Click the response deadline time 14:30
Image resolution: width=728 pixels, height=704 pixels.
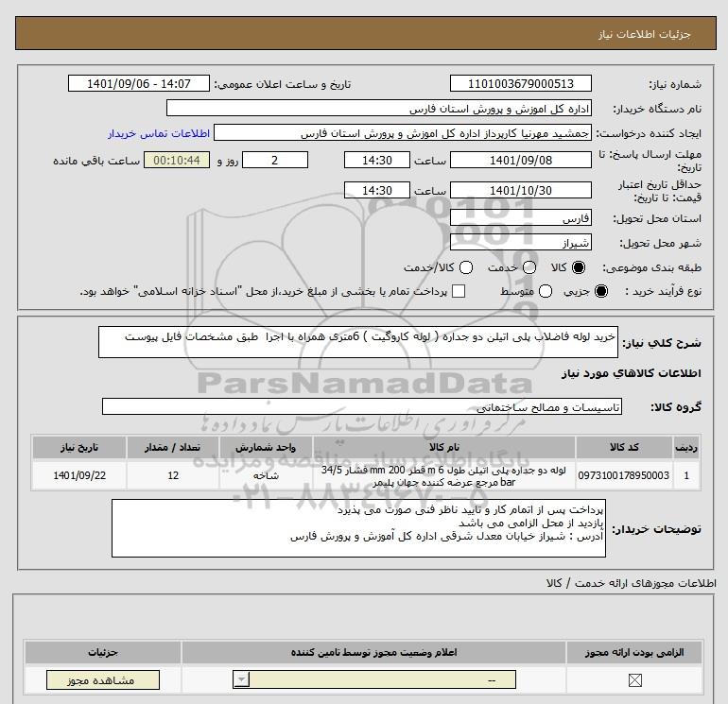(377, 160)
